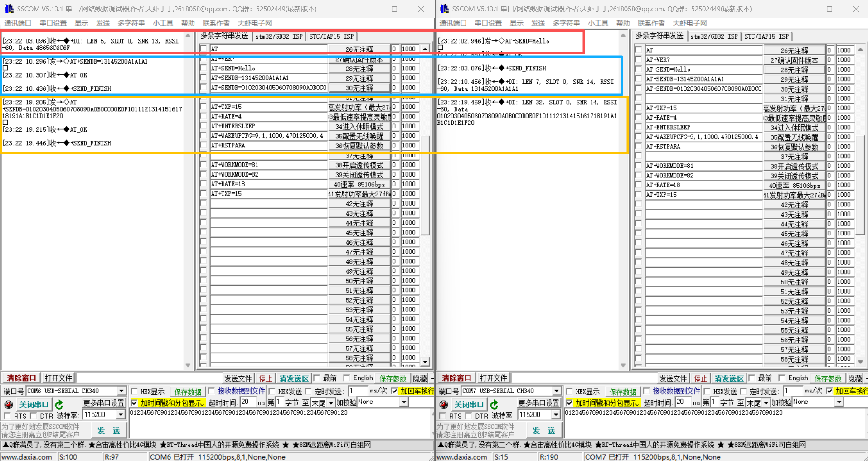The image size is (868, 461).
Task: Click down arrow of left command list scrollbar
Action: point(425,362)
